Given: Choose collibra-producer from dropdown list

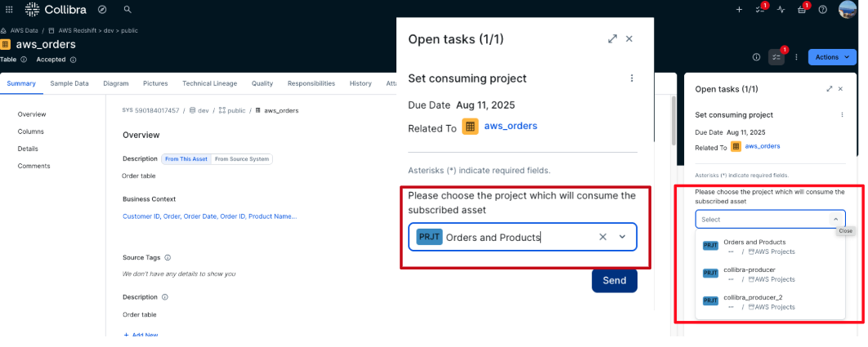Looking at the screenshot, I should [x=770, y=274].
